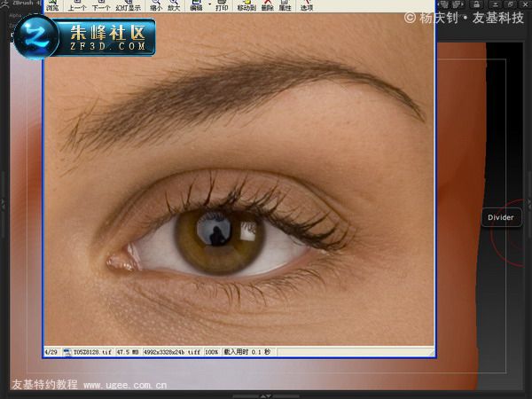Click the 4/29 image counter
This screenshot has width=532, height=399.
point(51,352)
